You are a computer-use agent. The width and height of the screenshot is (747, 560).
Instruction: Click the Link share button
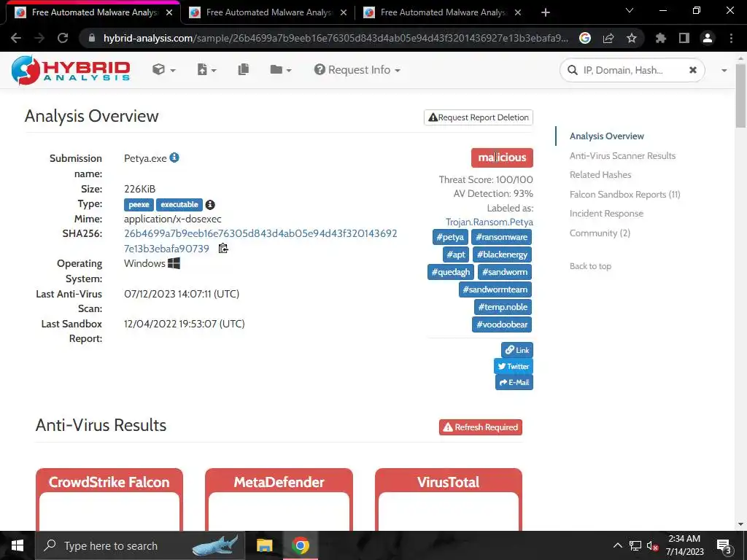click(517, 350)
